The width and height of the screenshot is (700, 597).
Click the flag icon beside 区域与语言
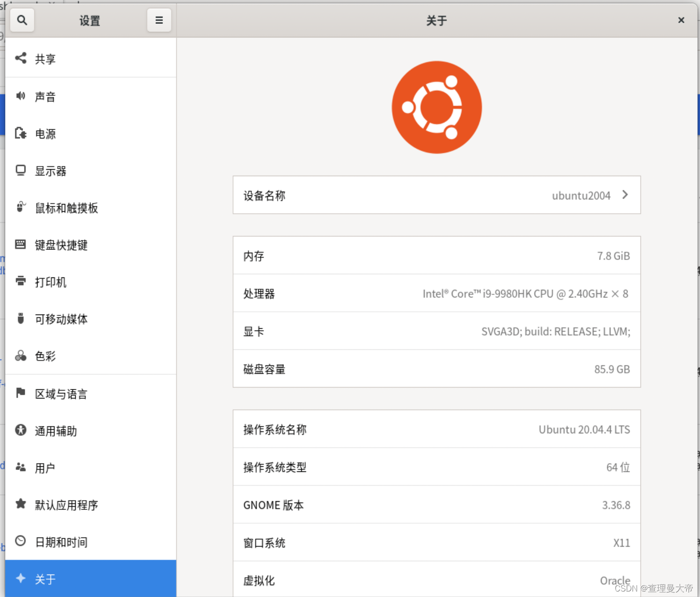[x=21, y=393]
